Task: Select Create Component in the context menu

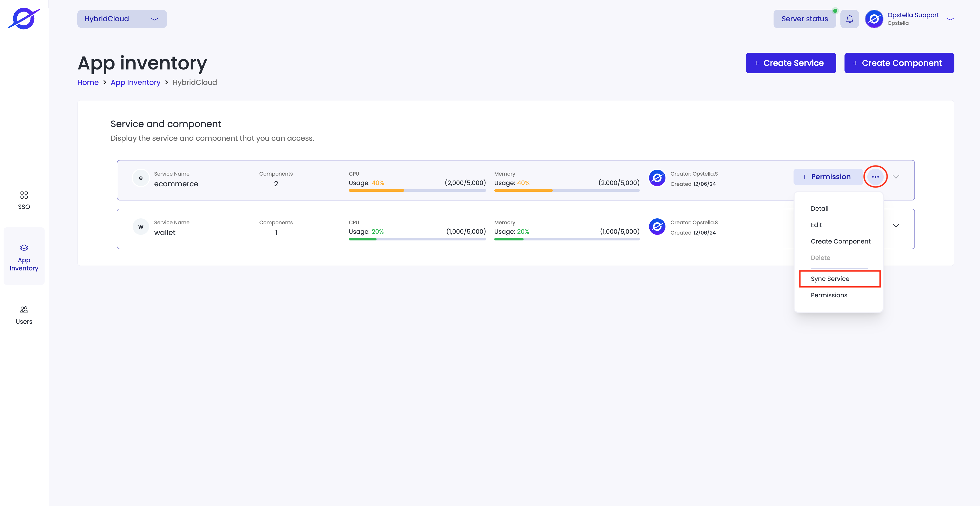Action: pyautogui.click(x=840, y=241)
